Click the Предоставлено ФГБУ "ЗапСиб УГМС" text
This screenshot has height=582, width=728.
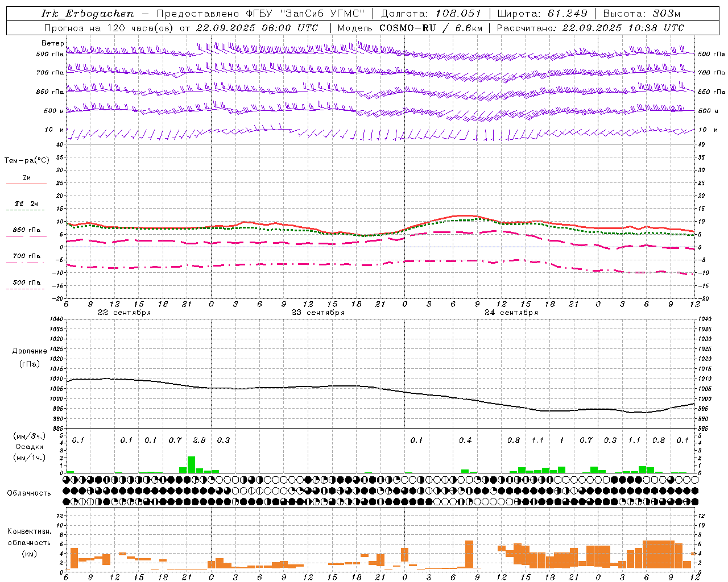260,14
